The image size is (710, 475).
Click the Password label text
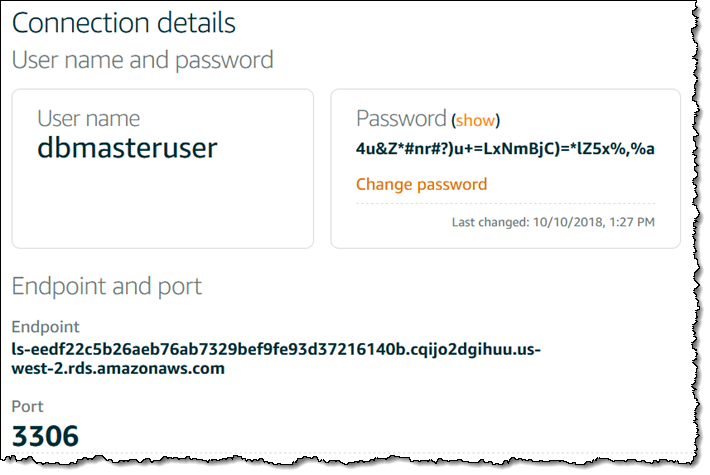pyautogui.click(x=400, y=119)
